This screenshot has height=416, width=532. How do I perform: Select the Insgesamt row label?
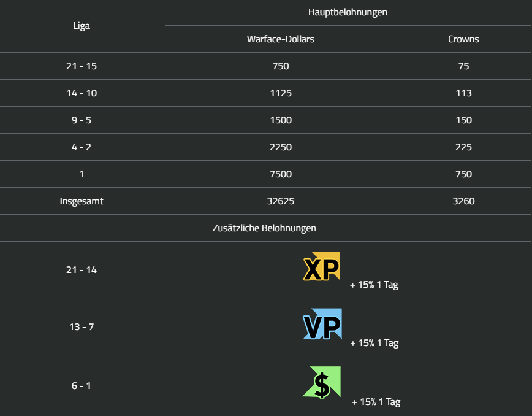pos(82,201)
